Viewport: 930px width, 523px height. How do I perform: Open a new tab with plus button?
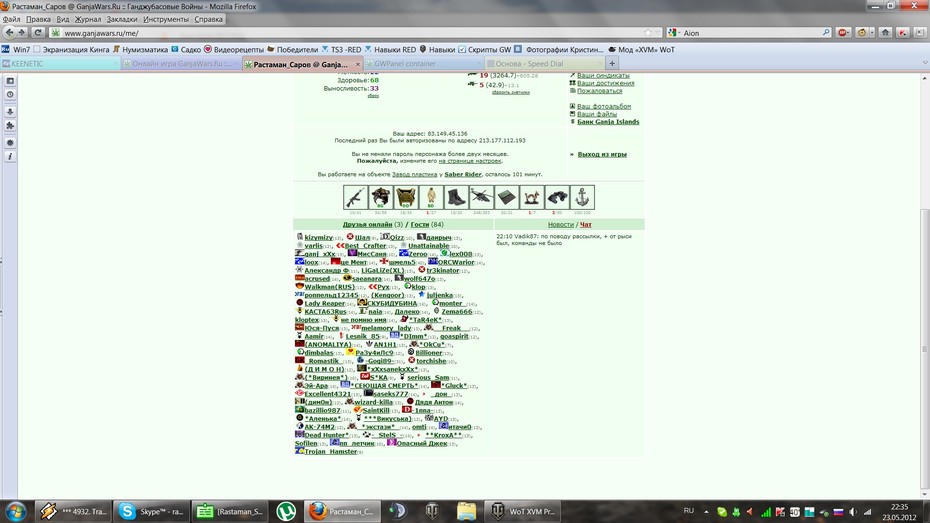pyautogui.click(x=612, y=63)
